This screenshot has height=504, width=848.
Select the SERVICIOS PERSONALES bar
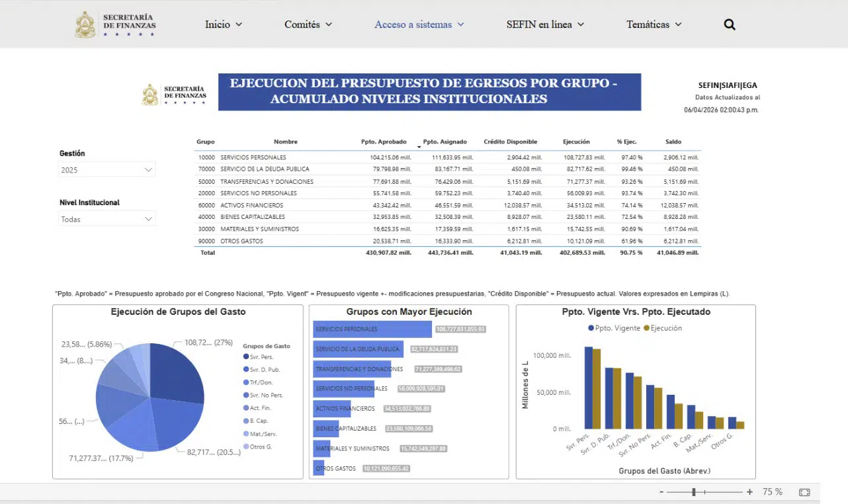click(x=372, y=329)
